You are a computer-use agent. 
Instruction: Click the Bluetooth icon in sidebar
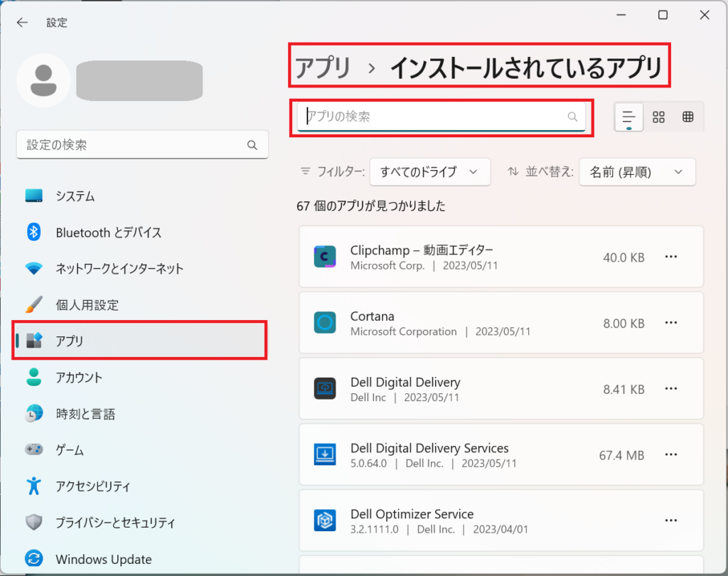tap(34, 232)
